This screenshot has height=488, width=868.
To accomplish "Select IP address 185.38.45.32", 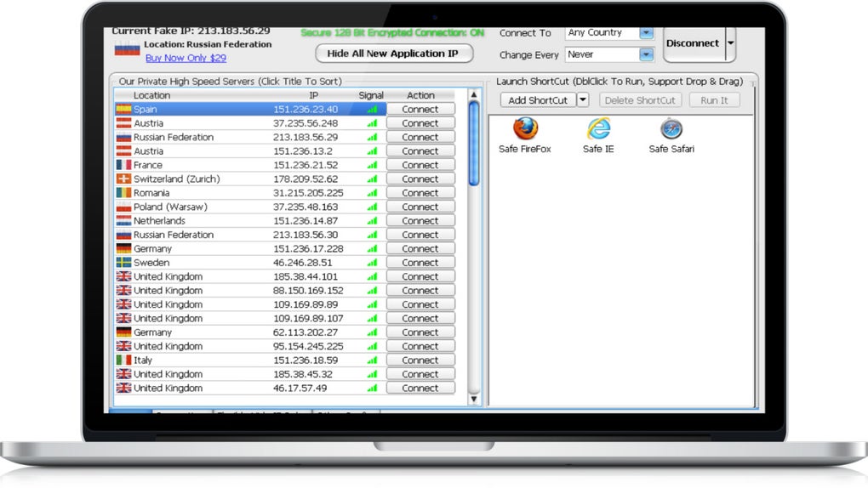I will (303, 374).
